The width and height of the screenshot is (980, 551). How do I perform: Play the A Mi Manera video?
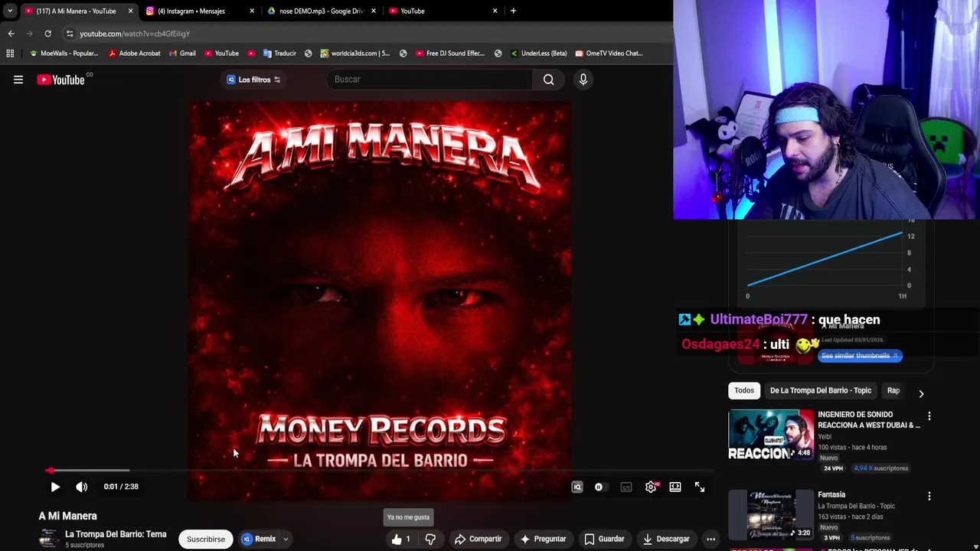(55, 487)
